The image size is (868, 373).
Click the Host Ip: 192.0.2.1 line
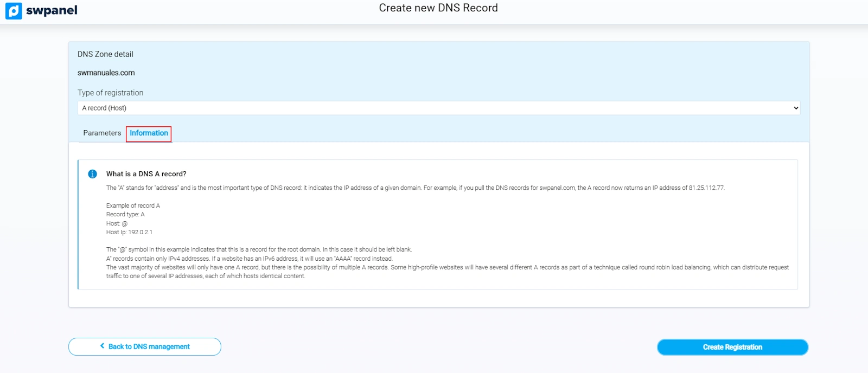(x=129, y=232)
